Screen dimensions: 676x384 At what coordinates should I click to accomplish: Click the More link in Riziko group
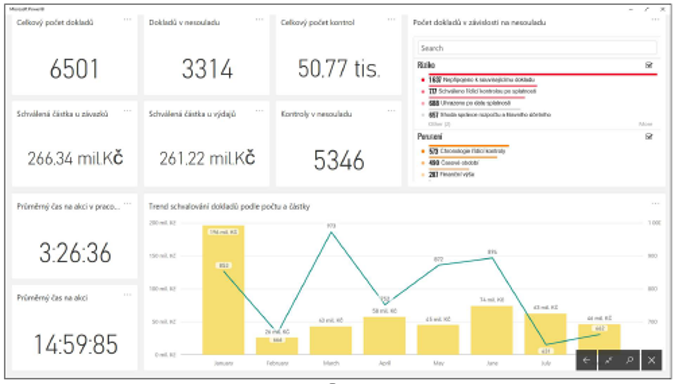pos(645,124)
